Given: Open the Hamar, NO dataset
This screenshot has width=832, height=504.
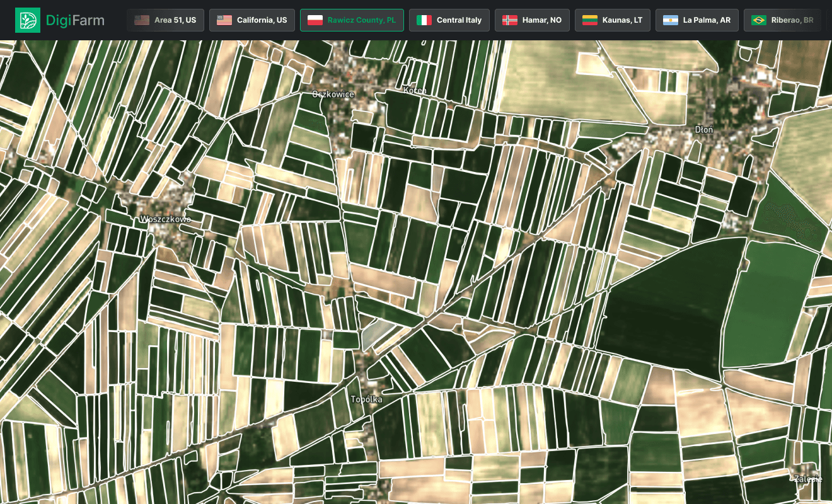Looking at the screenshot, I should point(532,20).
